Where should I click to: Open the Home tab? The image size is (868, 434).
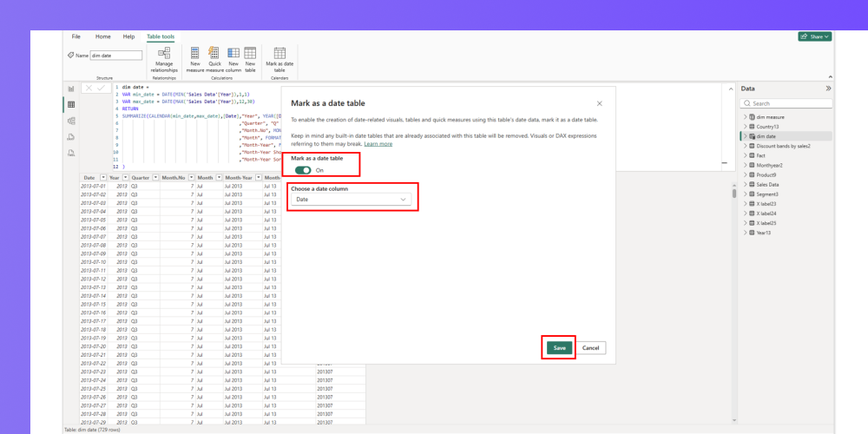pyautogui.click(x=103, y=36)
